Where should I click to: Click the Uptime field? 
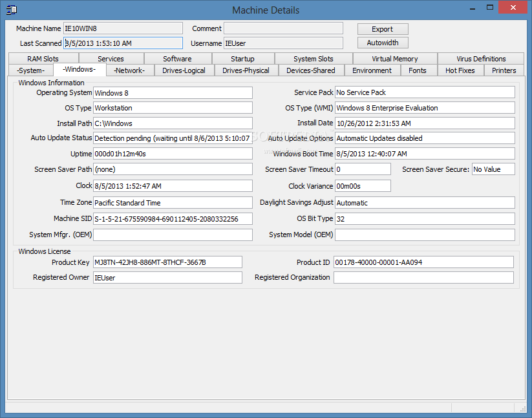pos(173,154)
